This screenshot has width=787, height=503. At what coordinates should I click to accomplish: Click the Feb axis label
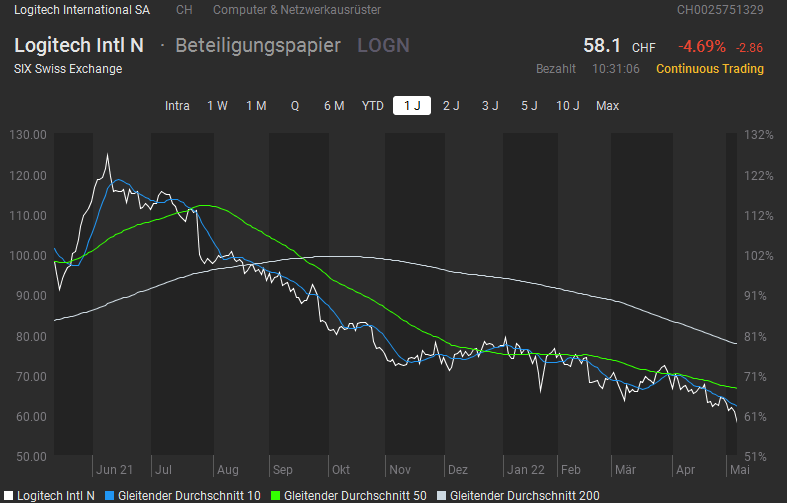pyautogui.click(x=571, y=470)
